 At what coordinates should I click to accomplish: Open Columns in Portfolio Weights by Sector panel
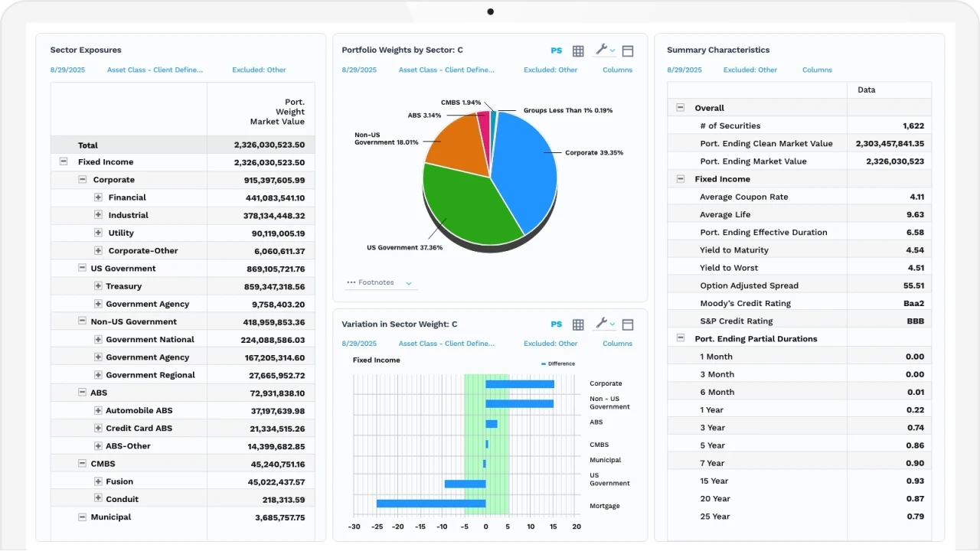click(x=618, y=70)
